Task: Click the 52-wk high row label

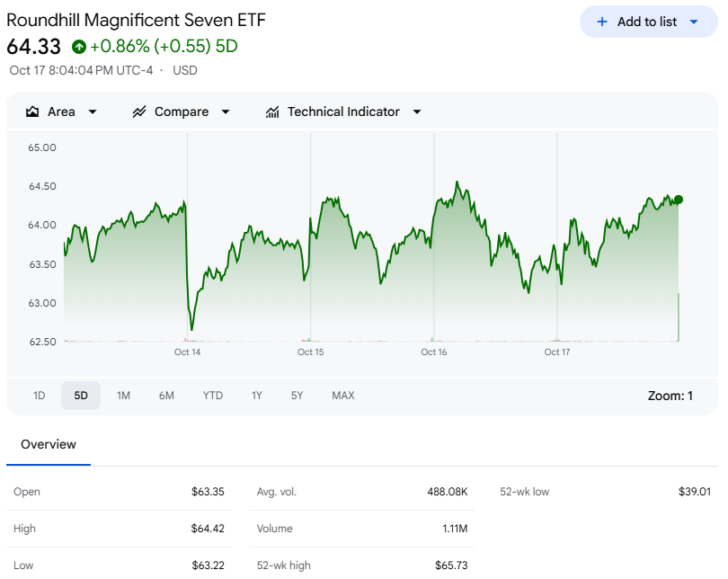Action: click(284, 566)
